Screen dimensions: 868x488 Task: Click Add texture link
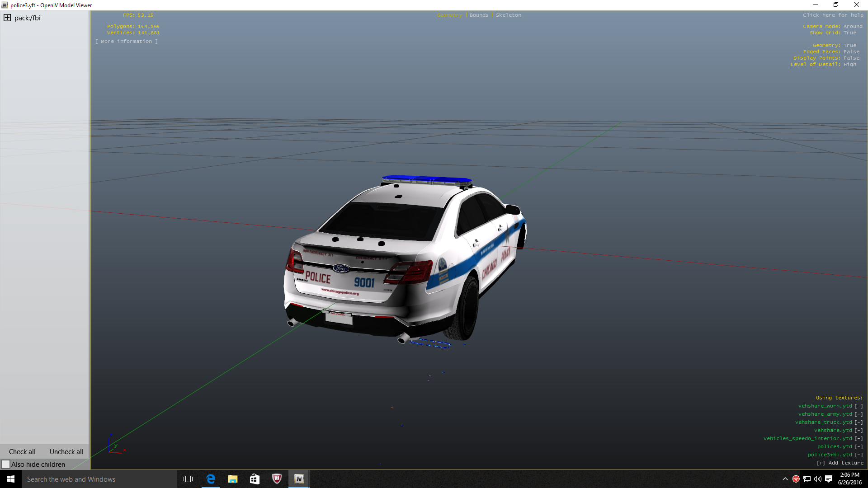pyautogui.click(x=840, y=463)
